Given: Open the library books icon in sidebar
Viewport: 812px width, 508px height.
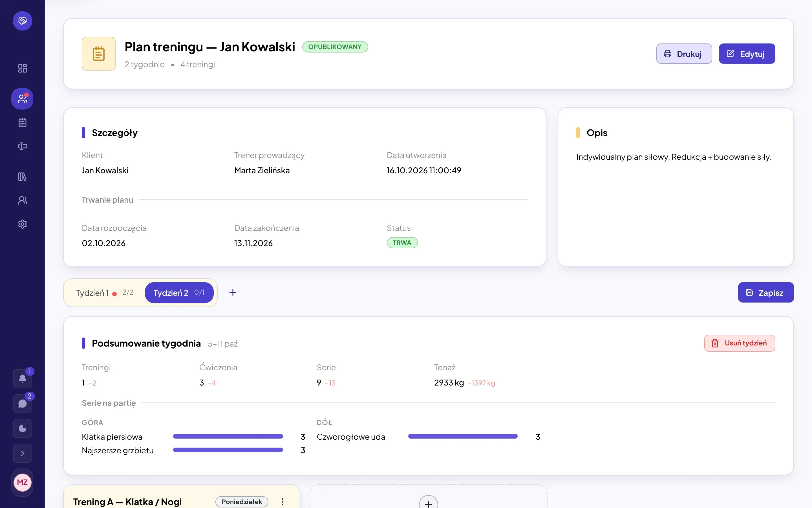Looking at the screenshot, I should 23,177.
